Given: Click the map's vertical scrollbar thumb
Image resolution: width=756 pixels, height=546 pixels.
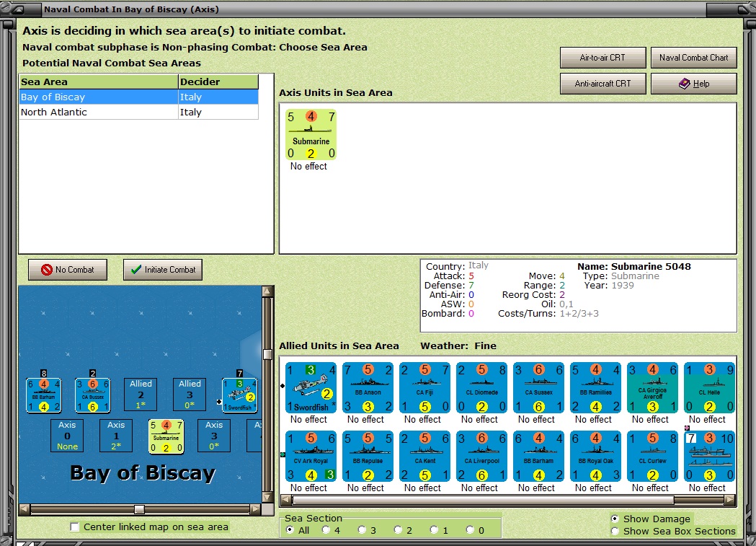Looking at the screenshot, I should pyautogui.click(x=268, y=354).
